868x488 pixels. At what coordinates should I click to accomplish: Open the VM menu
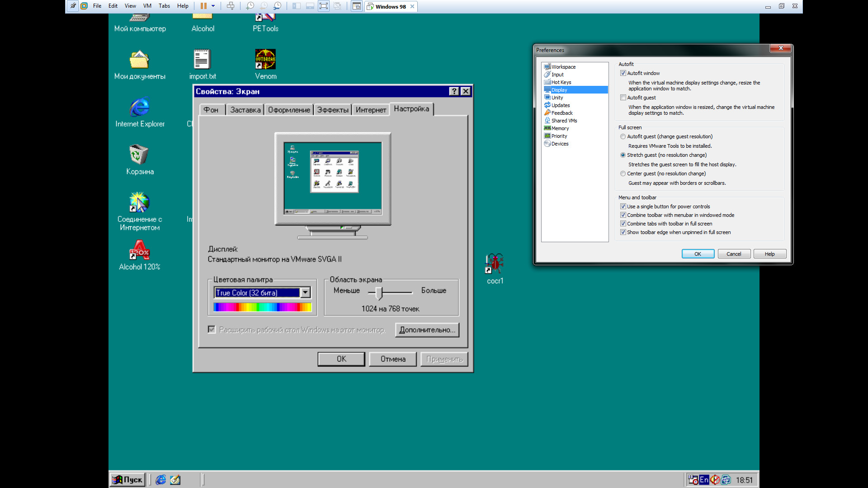coord(147,6)
